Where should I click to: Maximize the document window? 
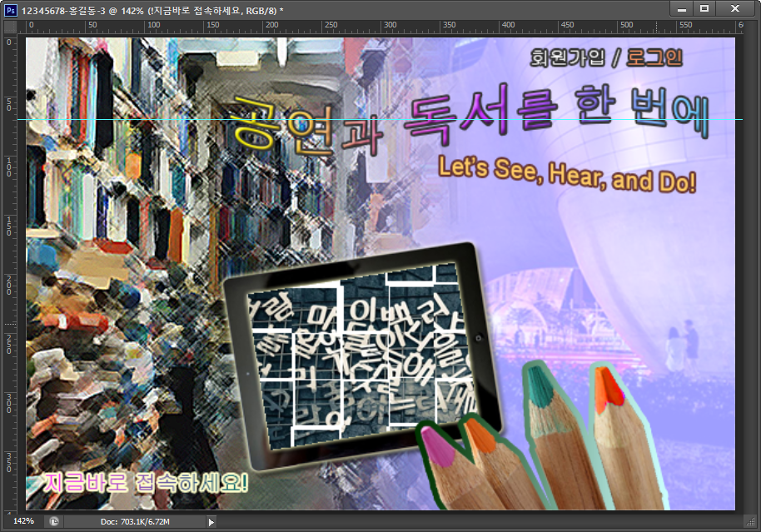coord(704,8)
